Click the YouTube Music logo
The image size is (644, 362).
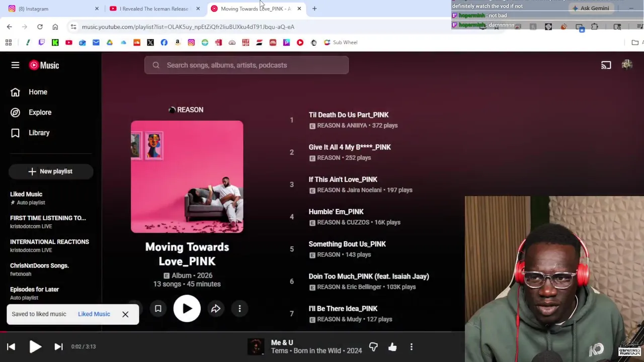click(x=44, y=65)
